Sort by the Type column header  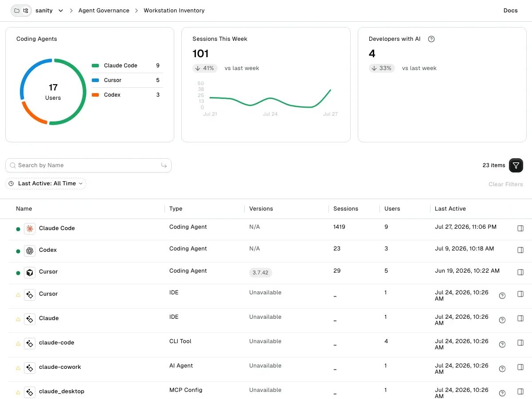[x=176, y=209]
